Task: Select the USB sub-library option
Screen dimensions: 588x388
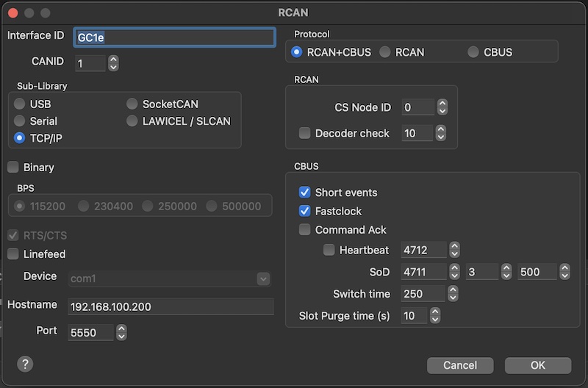Action: click(20, 104)
